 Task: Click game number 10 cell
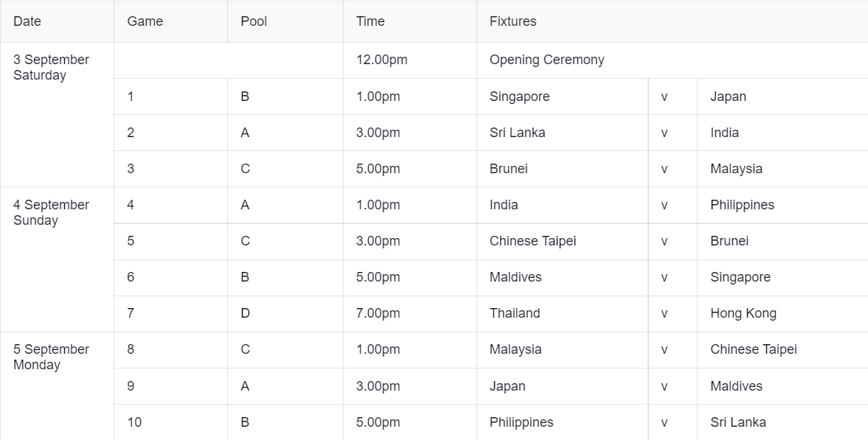[x=133, y=422]
